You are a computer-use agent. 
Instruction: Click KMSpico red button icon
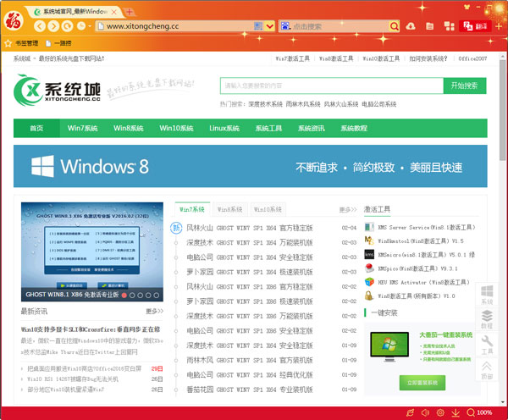coord(369,268)
